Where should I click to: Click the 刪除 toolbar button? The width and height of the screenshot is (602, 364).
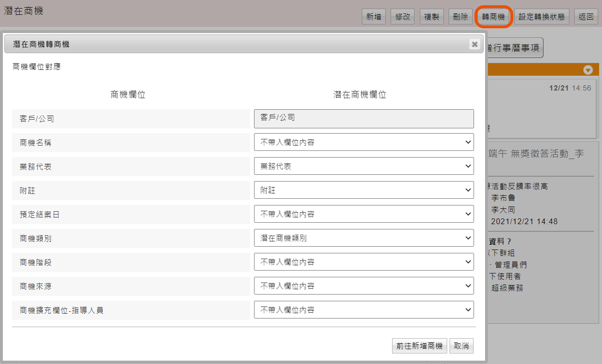click(x=461, y=17)
